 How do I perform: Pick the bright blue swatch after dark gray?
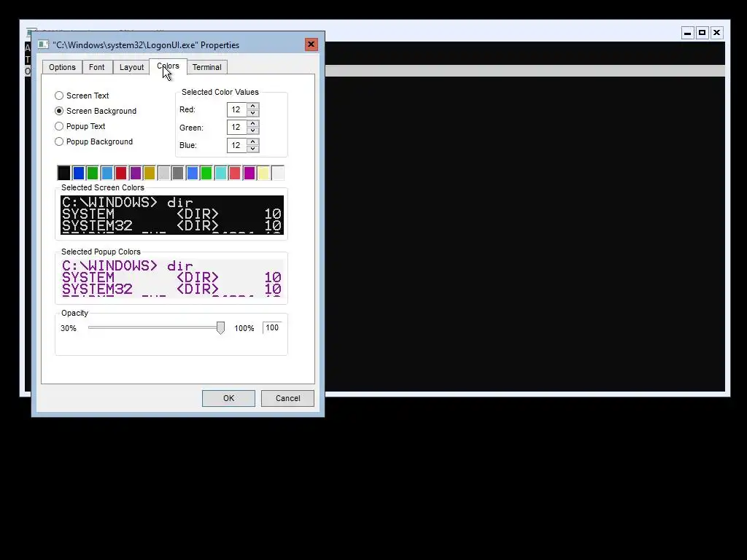click(x=192, y=173)
